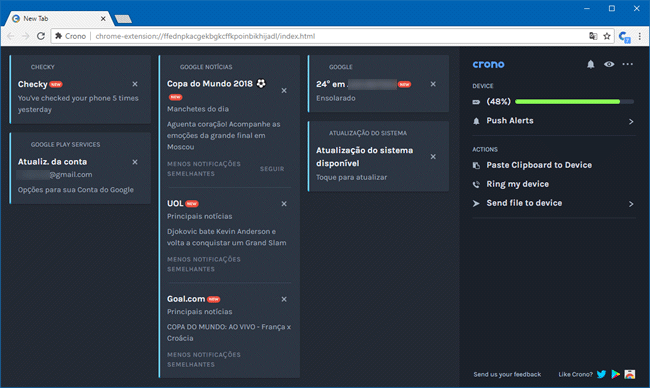Click the Goal.com notification title

186,299
